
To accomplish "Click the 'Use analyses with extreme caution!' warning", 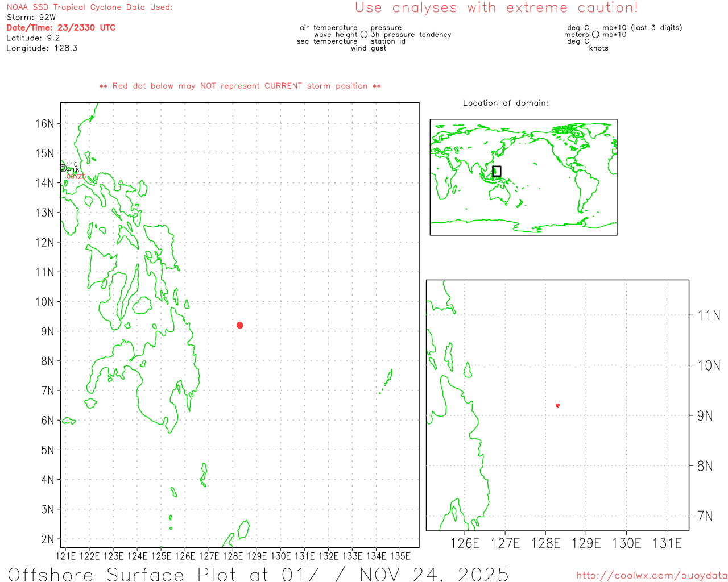I will click(x=496, y=8).
